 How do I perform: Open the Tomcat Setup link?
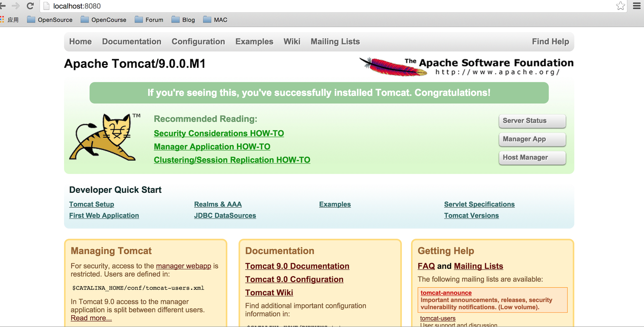91,204
